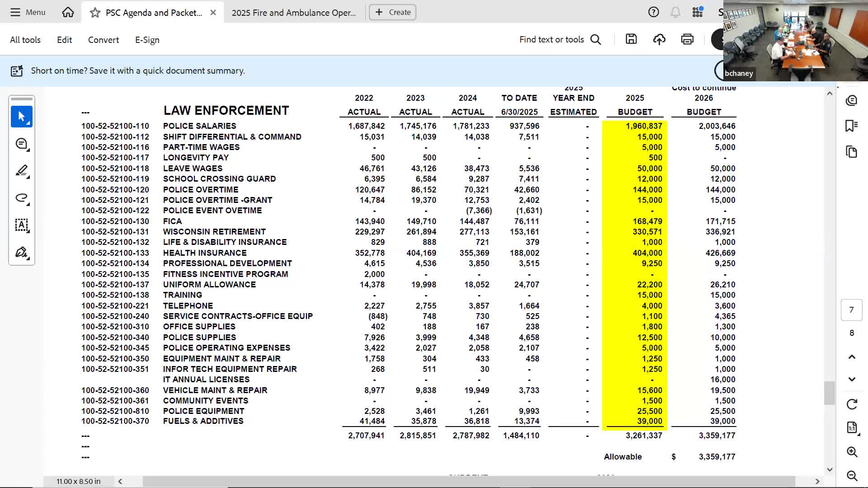Image resolution: width=868 pixels, height=488 pixels.
Task: Open the Convert menu
Action: 103,40
